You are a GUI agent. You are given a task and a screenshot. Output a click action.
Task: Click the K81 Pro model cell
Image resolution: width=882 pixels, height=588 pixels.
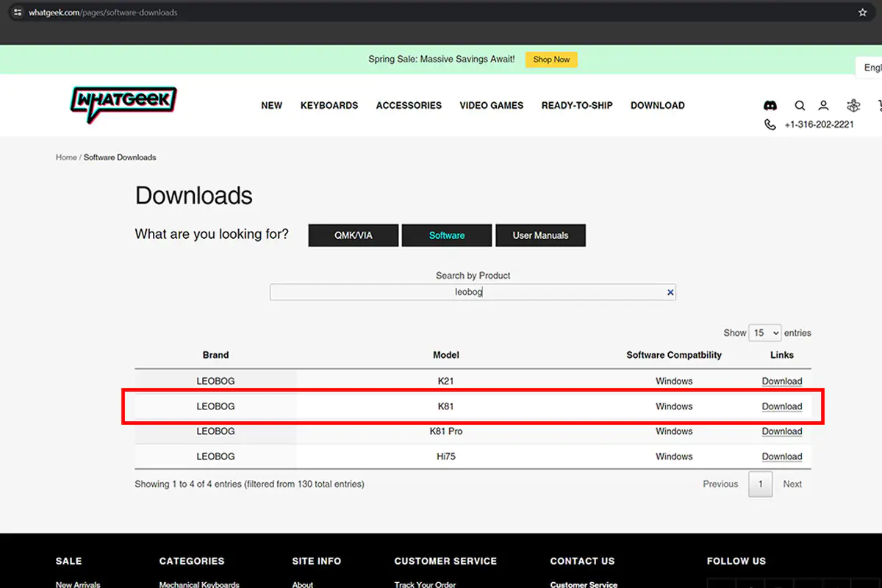pos(446,431)
